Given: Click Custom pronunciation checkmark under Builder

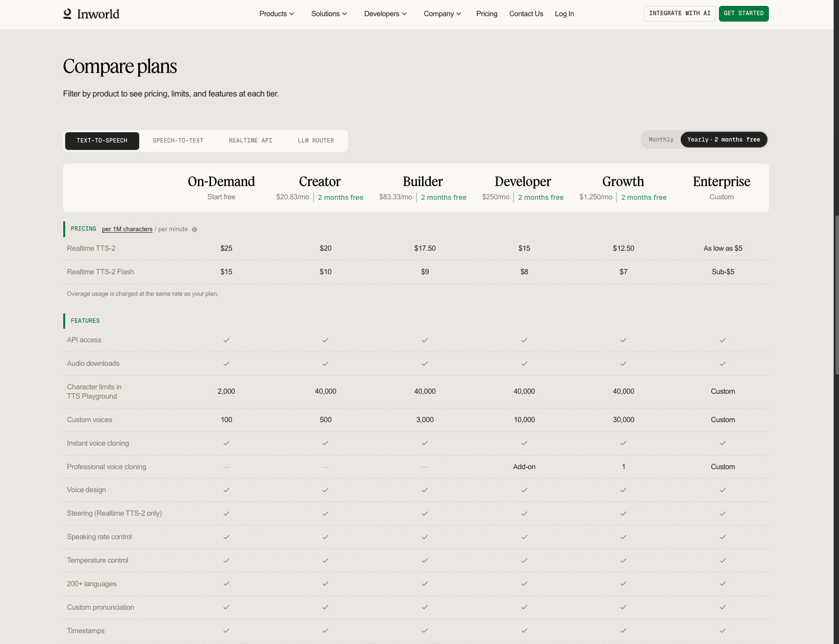Looking at the screenshot, I should 425,607.
